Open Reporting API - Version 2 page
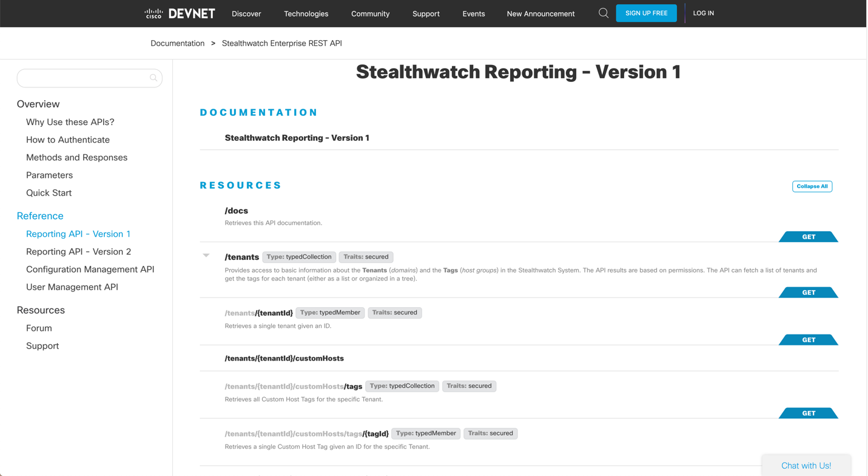This screenshot has width=868, height=476. 78,251
